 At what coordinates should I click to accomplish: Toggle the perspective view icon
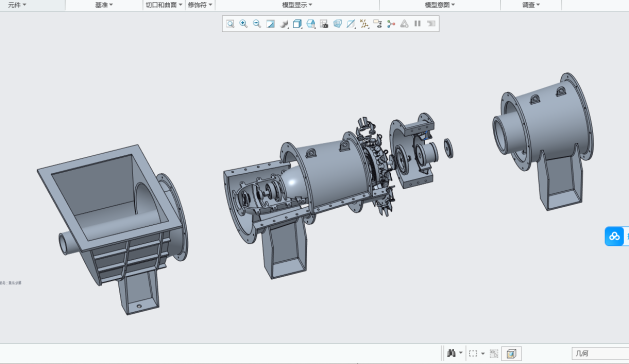(x=338, y=24)
